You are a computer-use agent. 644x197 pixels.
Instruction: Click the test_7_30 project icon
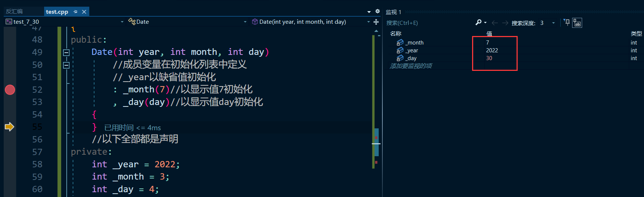9,22
